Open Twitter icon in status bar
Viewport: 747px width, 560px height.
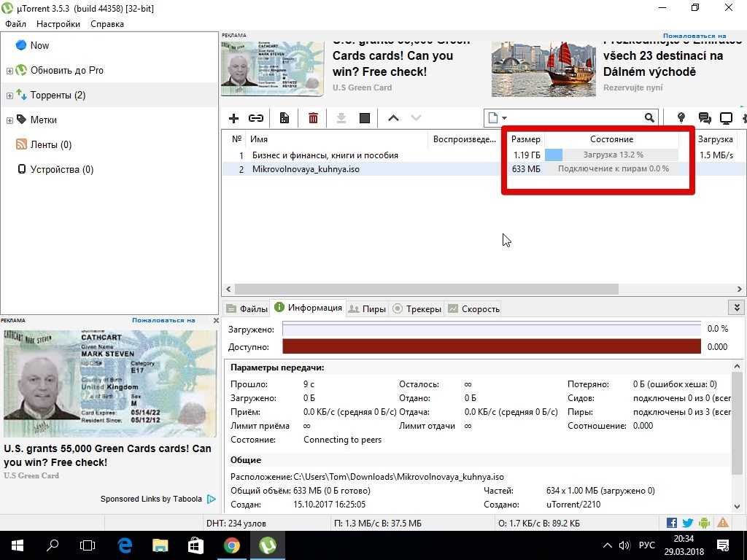[687, 523]
